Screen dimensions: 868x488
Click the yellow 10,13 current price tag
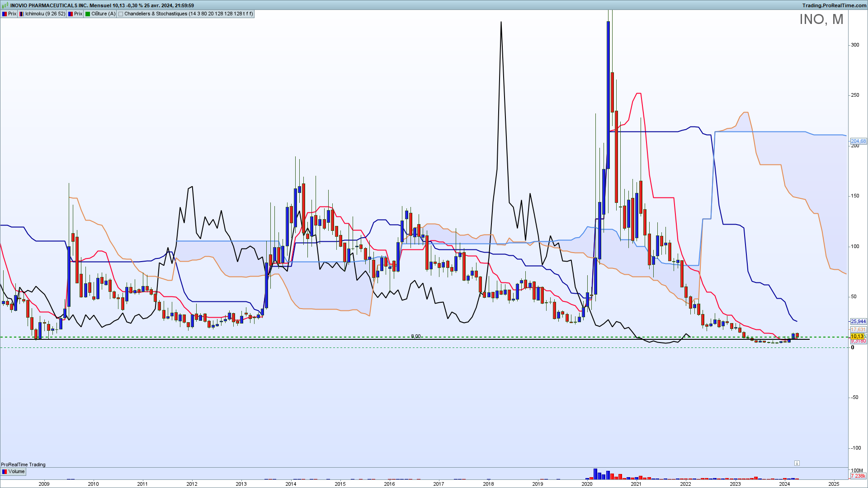857,337
